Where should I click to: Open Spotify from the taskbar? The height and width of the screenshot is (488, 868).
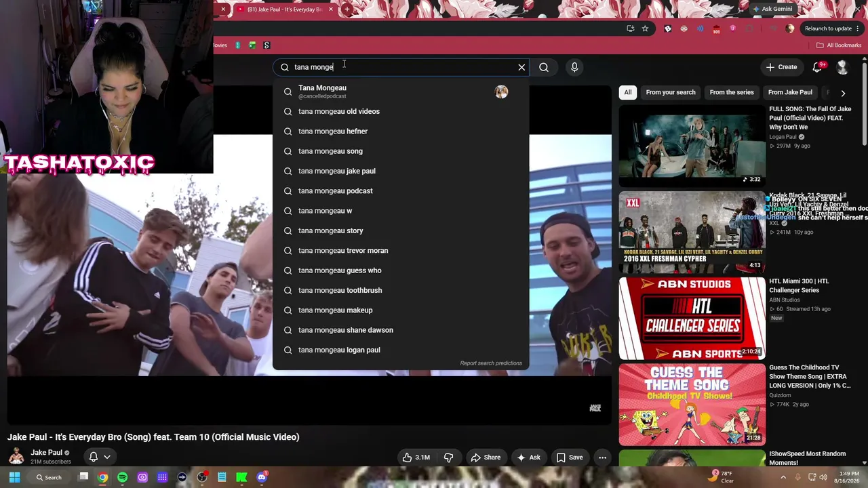pyautogui.click(x=122, y=477)
